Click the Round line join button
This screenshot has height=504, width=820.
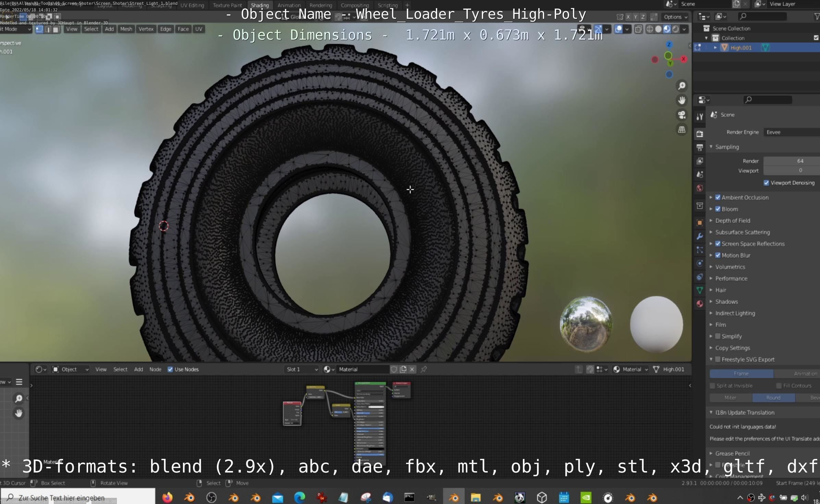click(x=773, y=398)
